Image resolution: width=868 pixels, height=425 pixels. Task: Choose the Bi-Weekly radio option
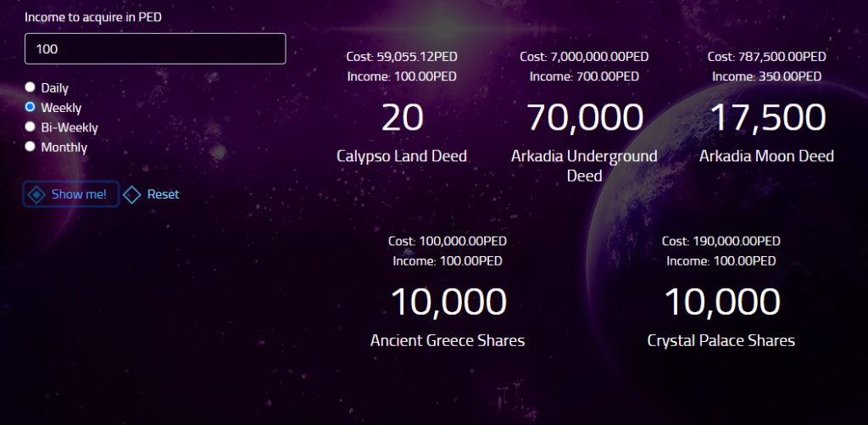coord(31,127)
